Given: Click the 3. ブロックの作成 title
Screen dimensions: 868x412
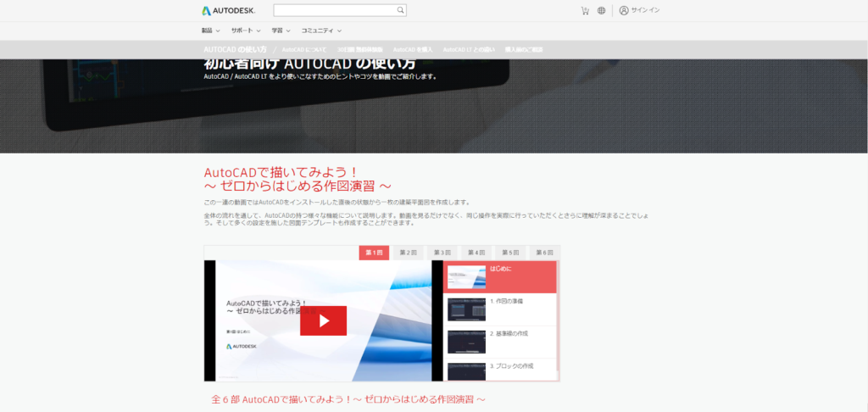Looking at the screenshot, I should point(512,366).
